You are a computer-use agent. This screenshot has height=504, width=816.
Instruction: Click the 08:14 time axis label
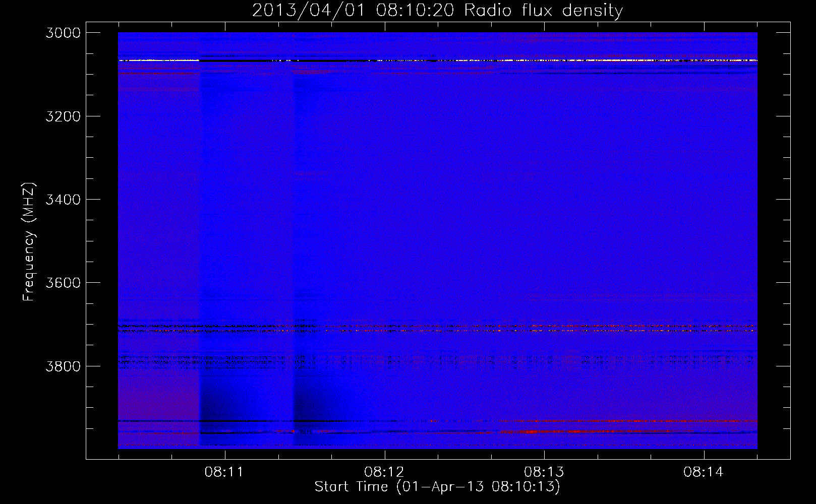(x=703, y=472)
